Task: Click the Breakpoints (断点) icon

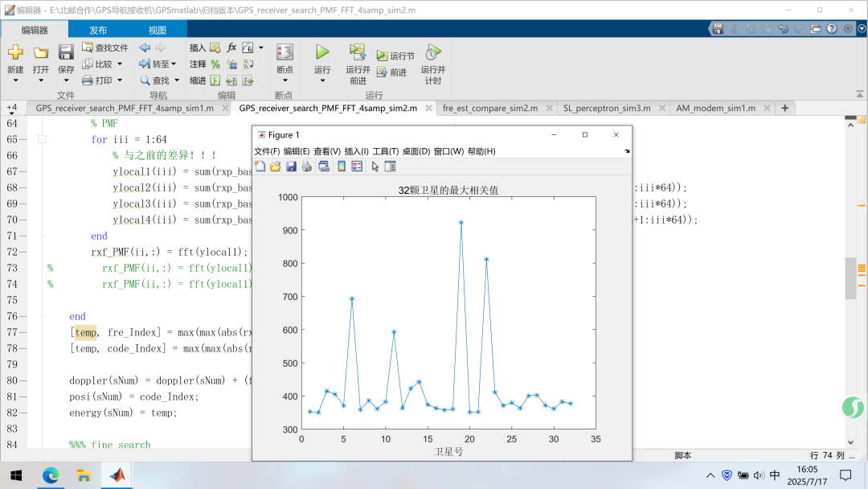Action: tap(285, 53)
